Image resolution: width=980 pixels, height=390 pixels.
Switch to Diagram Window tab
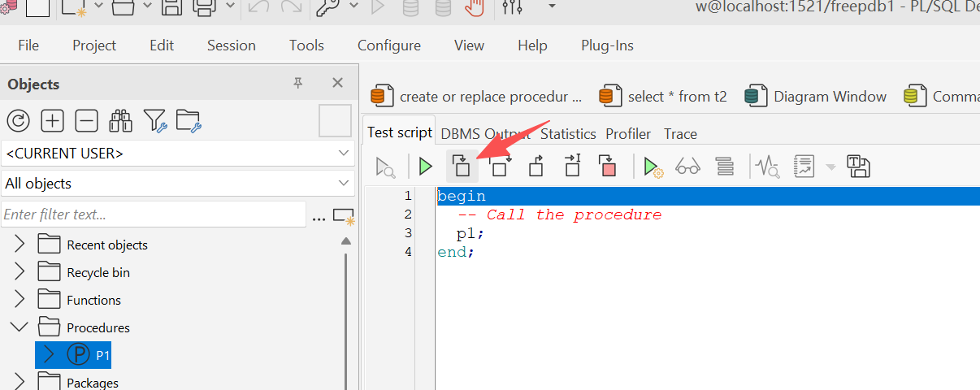click(x=816, y=97)
